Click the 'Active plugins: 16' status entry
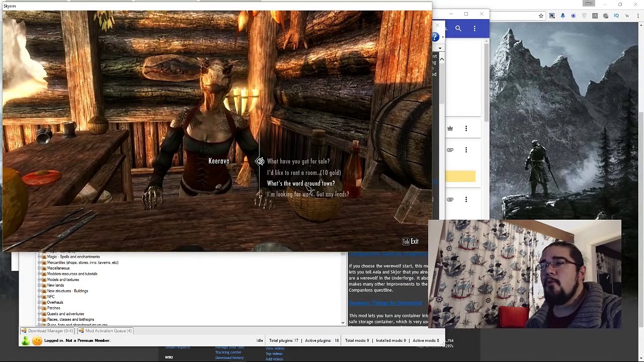Image resolution: width=644 pixels, height=362 pixels. coord(322,340)
